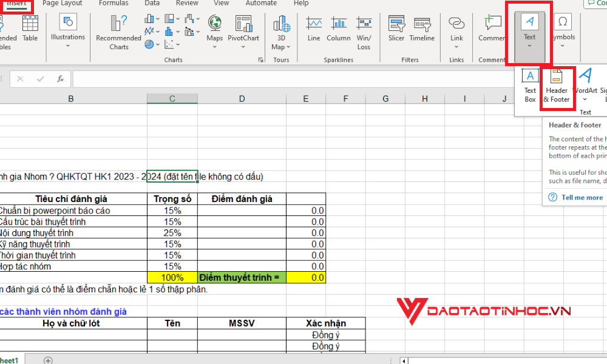Open the Data tab
This screenshot has width=607, height=364.
point(152,3)
